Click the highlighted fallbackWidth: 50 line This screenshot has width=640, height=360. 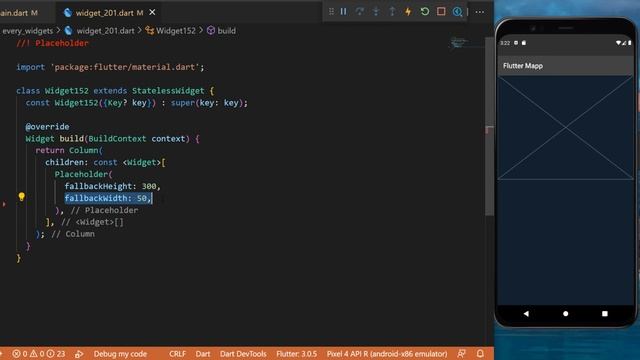[x=108, y=198]
